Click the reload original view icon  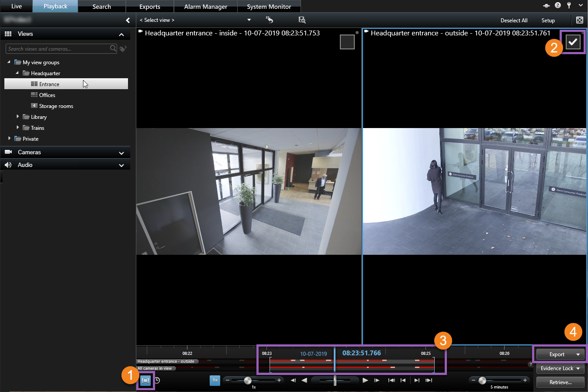(x=270, y=20)
